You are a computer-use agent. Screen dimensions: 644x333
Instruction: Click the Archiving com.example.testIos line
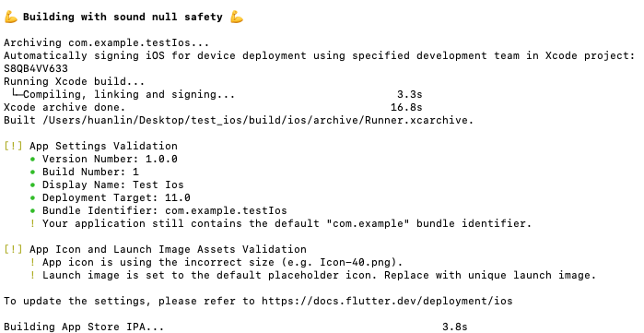tap(106, 42)
